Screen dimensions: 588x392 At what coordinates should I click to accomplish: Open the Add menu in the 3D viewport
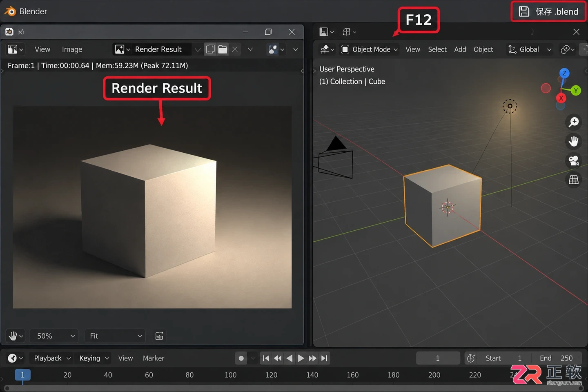click(460, 49)
